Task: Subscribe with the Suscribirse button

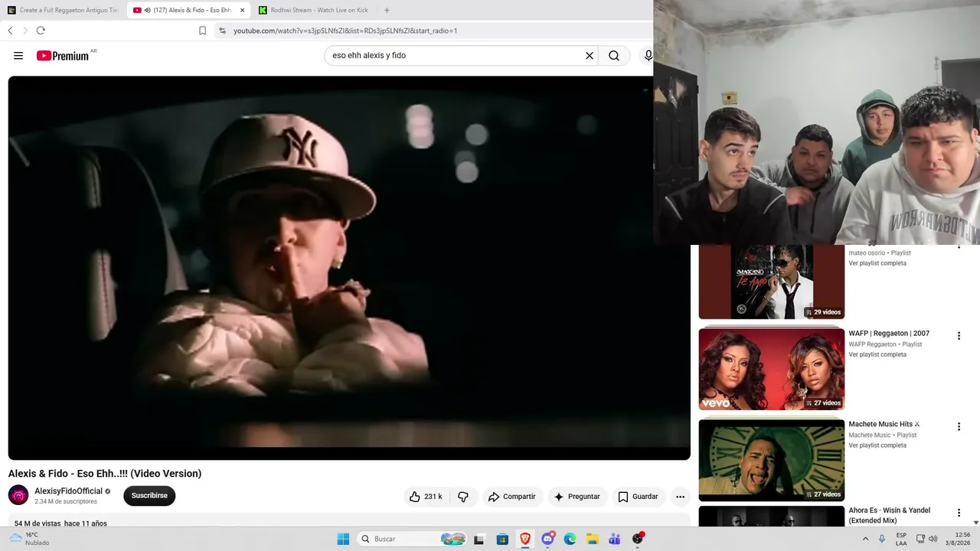Action: pyautogui.click(x=149, y=496)
